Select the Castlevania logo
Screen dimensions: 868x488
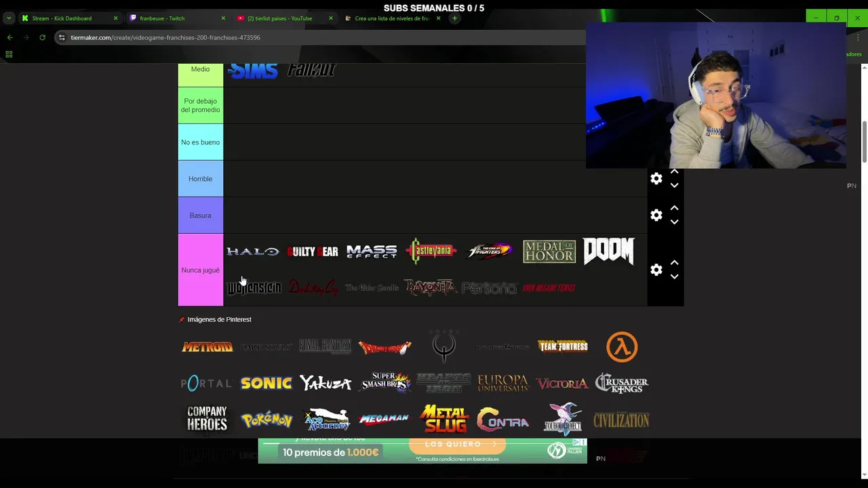pos(431,251)
